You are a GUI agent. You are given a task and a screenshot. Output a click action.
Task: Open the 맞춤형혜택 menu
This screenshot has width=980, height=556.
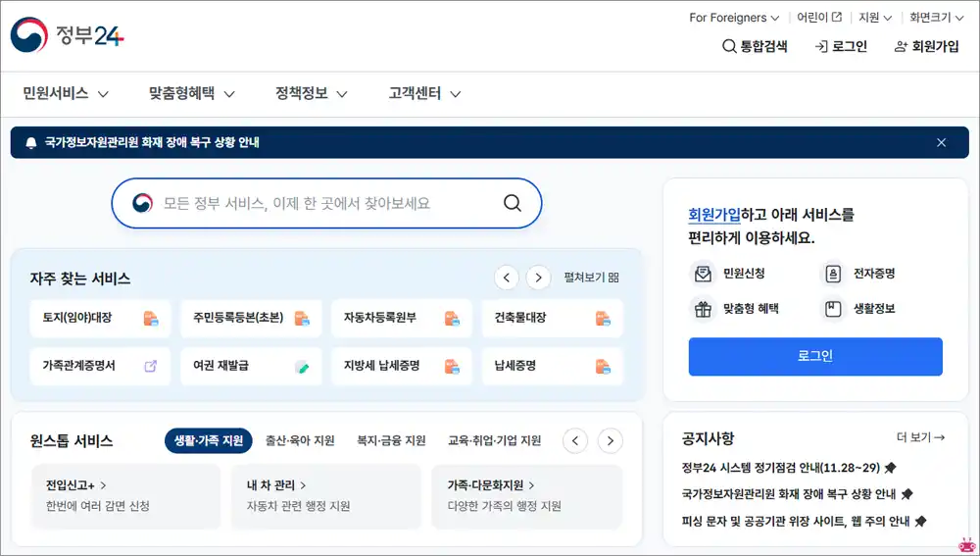191,94
